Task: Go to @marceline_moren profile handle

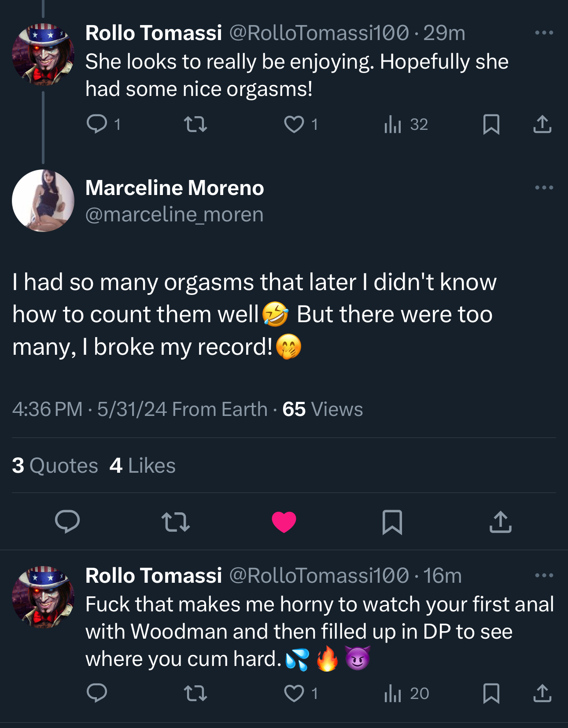Action: pos(174,215)
